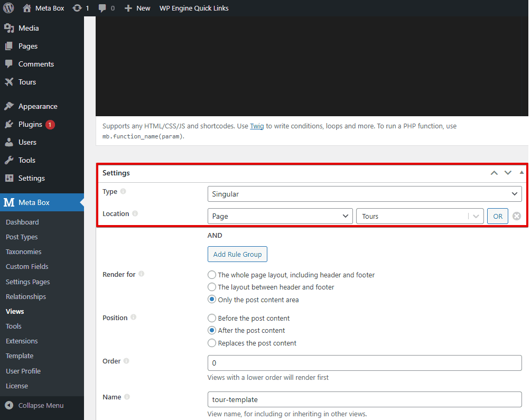Viewport: 531px width, 420px height.
Task: Click the Add Rule Group button
Action: (x=237, y=254)
